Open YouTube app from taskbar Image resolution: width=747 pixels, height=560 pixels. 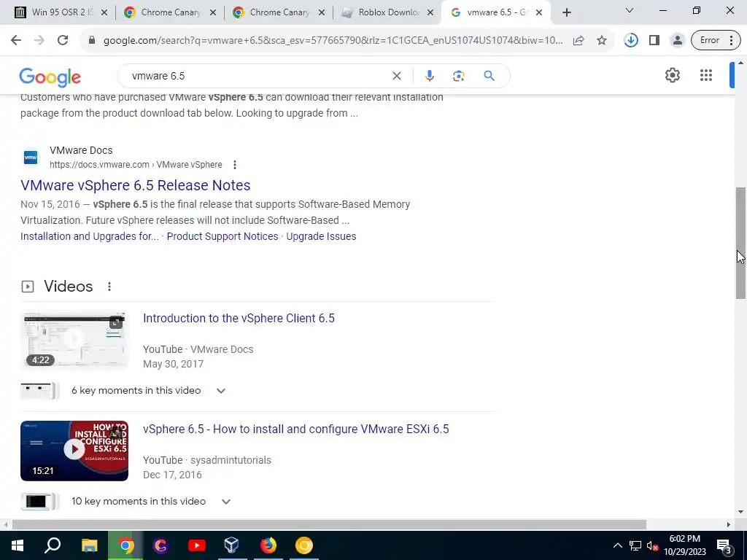(x=196, y=545)
